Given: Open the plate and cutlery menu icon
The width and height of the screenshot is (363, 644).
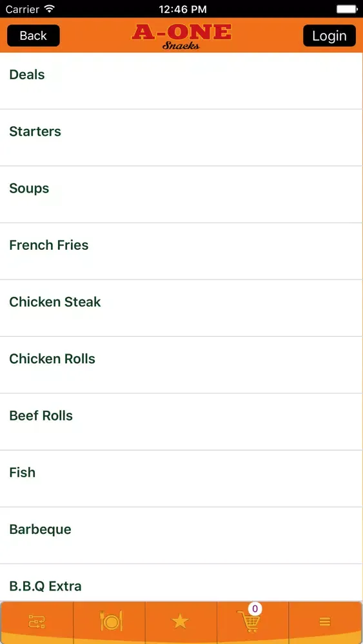Looking at the screenshot, I should (x=111, y=621).
